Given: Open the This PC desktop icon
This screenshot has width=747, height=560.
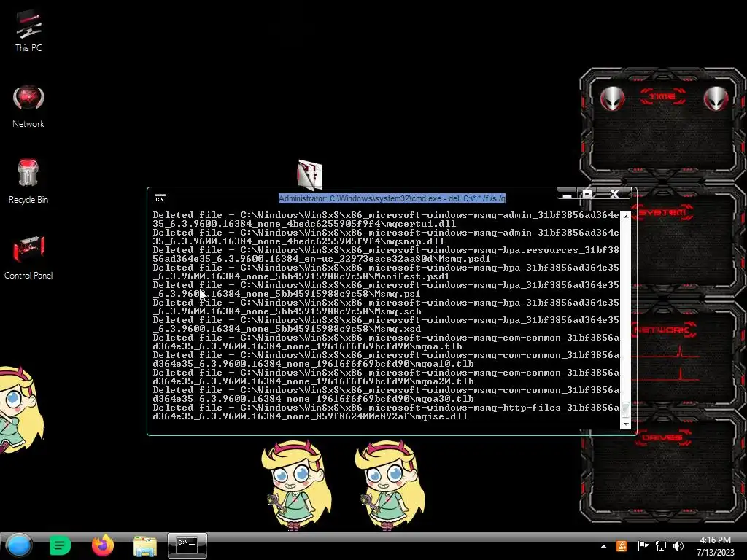Looking at the screenshot, I should [x=28, y=31].
